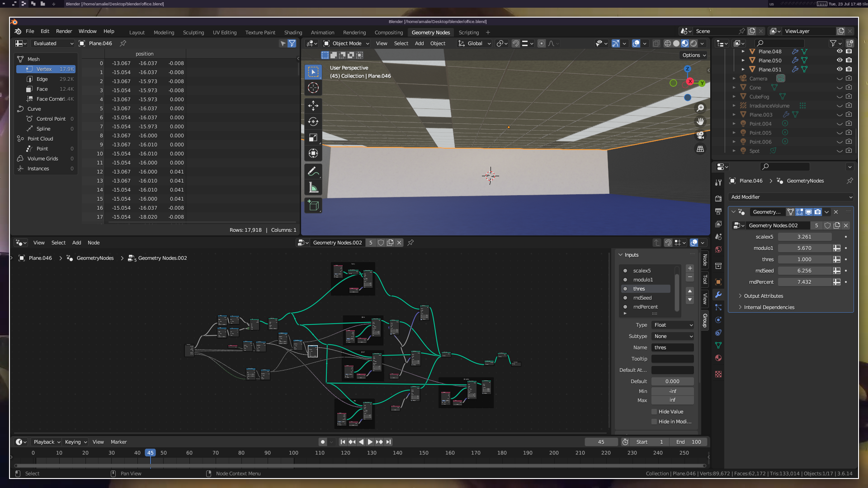Enable the Hide Value checkbox
868x488 pixels.
[654, 412]
